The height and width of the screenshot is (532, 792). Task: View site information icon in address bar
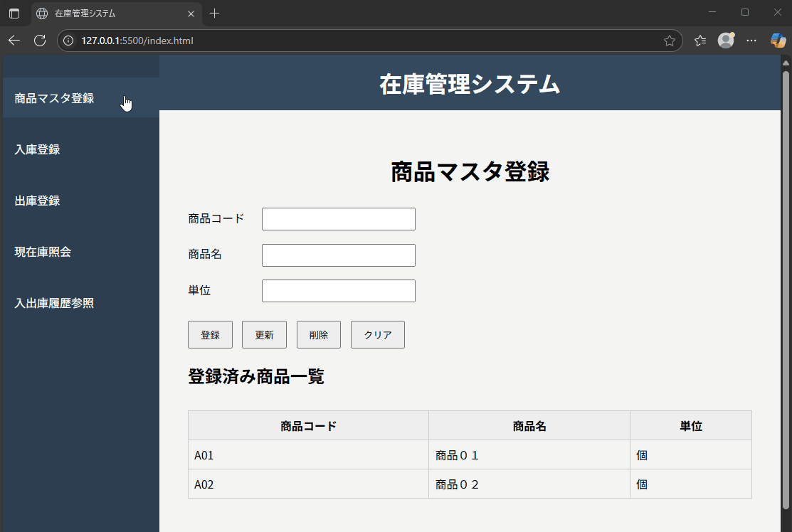pos(68,41)
